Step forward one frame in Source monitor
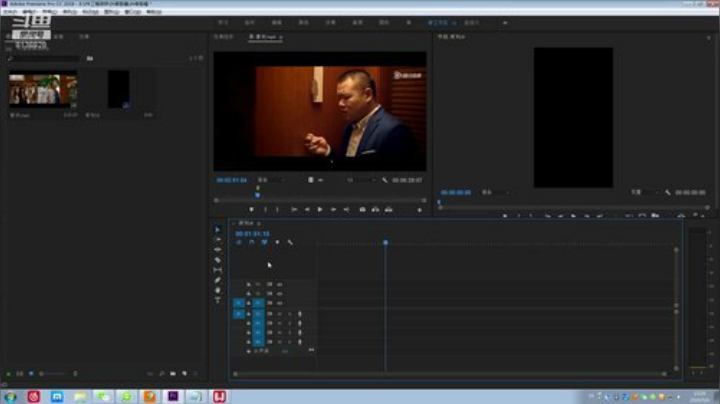720x404 pixels. point(333,209)
